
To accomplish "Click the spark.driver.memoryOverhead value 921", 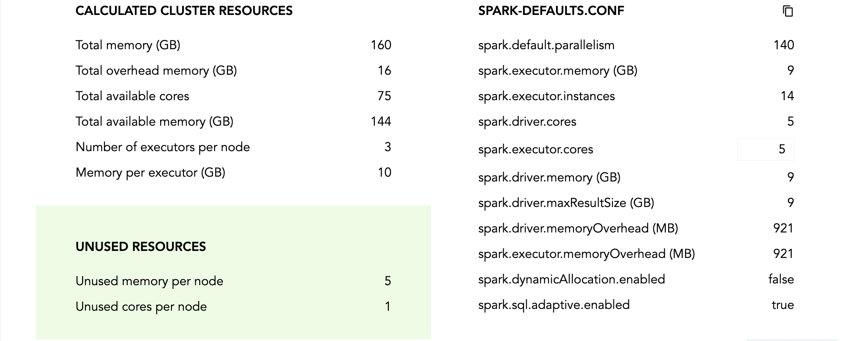I will coord(784,228).
